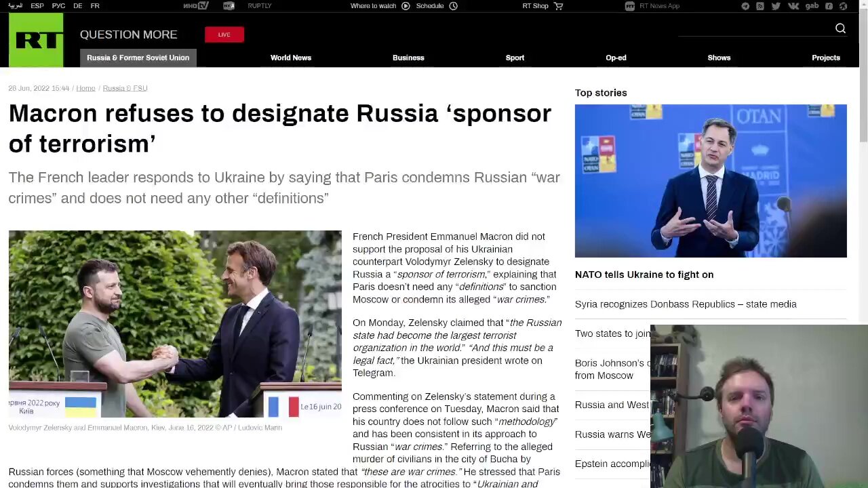868x488 pixels.
Task: Open RT's Telegram channel icon
Action: click(746, 6)
